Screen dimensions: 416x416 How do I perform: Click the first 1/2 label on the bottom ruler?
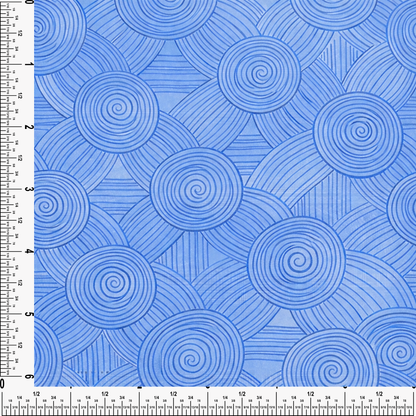pyautogui.click(x=37, y=394)
